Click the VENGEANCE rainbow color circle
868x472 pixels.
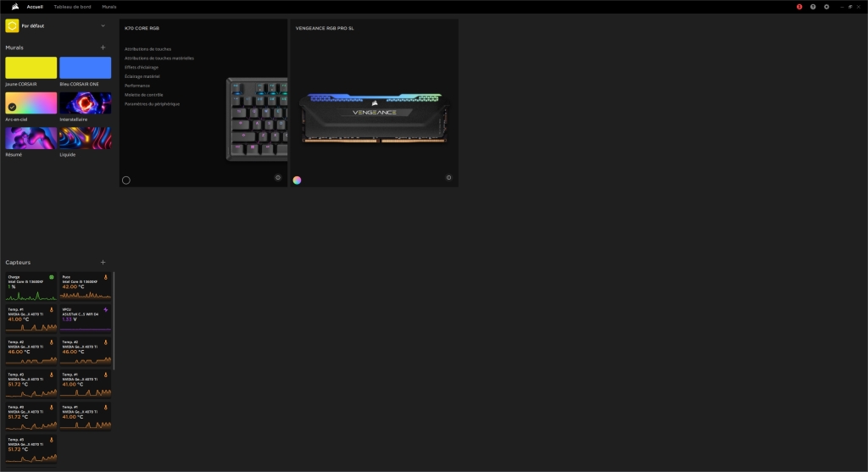297,180
